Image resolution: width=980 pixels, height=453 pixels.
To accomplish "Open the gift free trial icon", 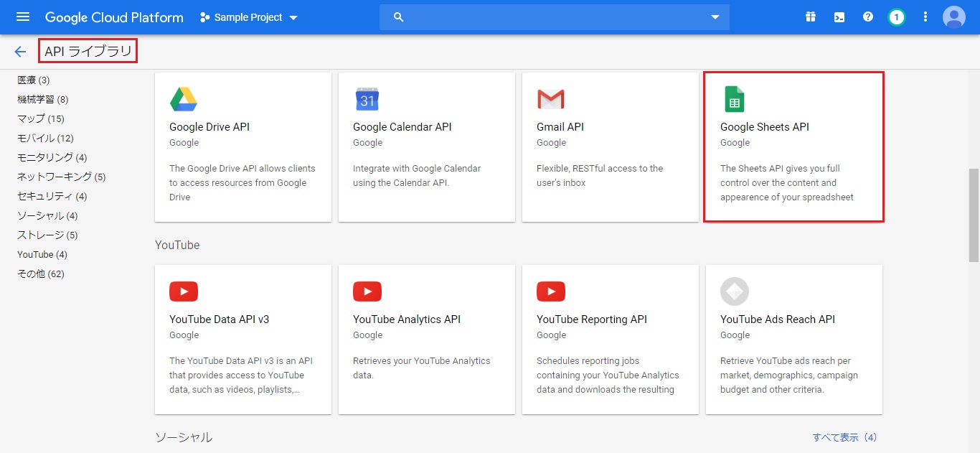I will (x=811, y=17).
